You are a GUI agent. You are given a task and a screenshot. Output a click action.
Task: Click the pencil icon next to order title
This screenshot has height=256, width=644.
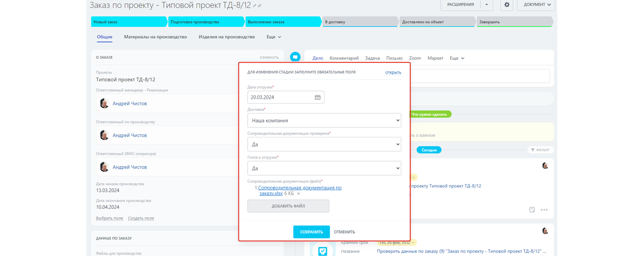click(x=255, y=6)
